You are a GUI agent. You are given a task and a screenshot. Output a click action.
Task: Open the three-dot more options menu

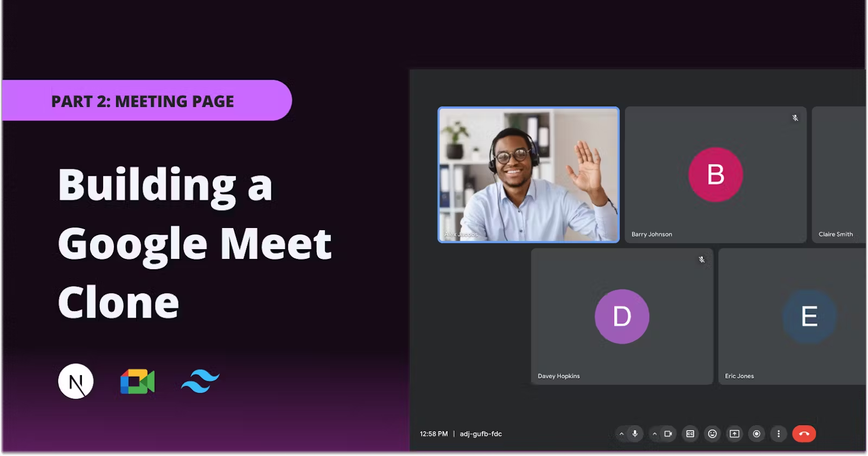[778, 434]
